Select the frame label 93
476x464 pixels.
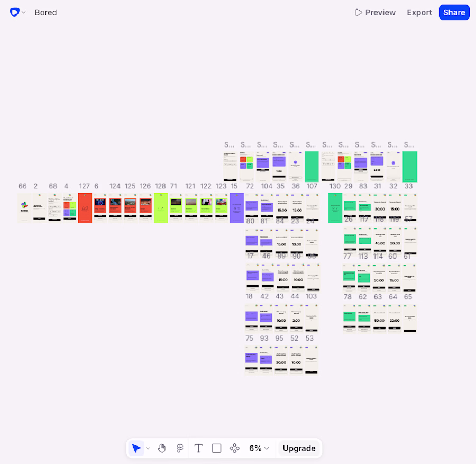click(x=264, y=339)
